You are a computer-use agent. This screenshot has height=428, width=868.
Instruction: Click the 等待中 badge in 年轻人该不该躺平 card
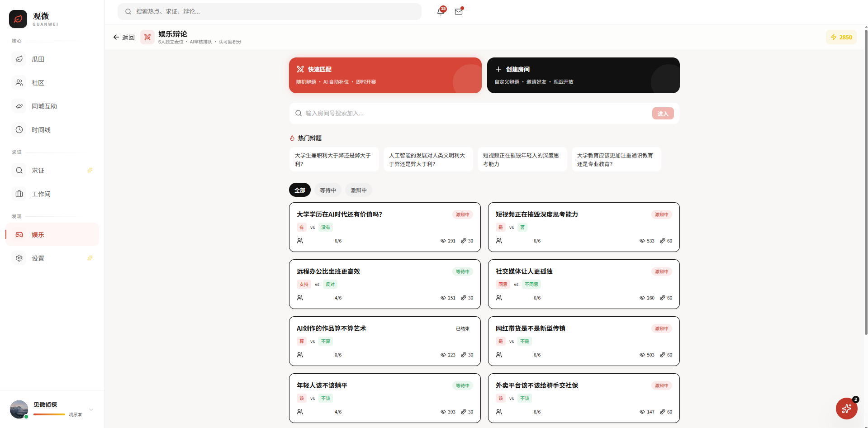[x=463, y=385]
